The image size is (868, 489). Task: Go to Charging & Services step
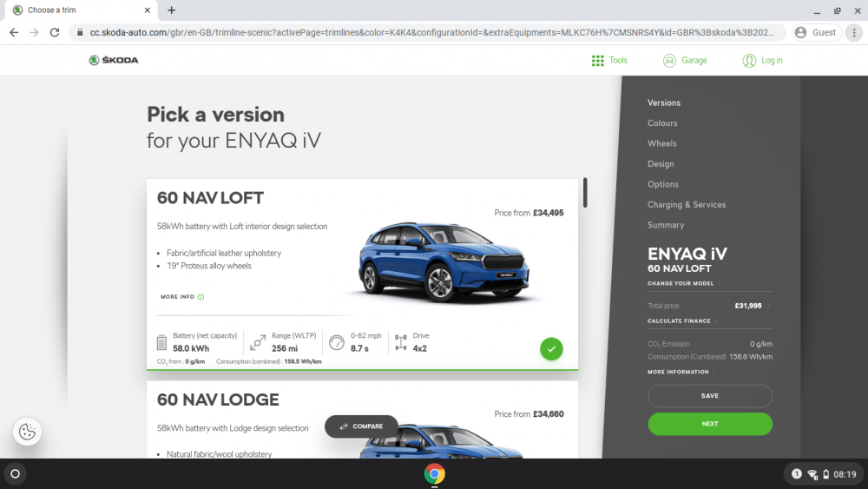pyautogui.click(x=687, y=205)
